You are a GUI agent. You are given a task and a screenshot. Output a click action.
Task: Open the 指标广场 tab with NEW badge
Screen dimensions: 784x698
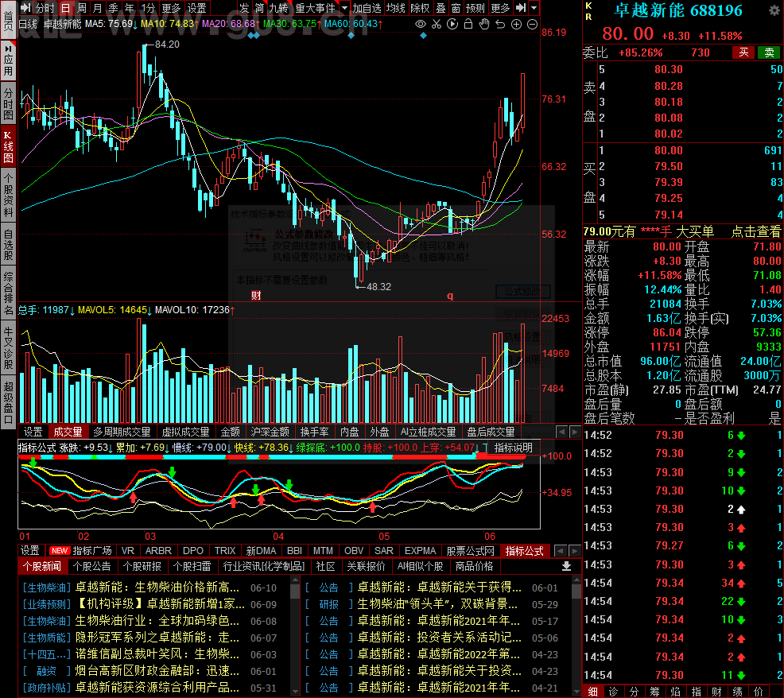click(81, 550)
